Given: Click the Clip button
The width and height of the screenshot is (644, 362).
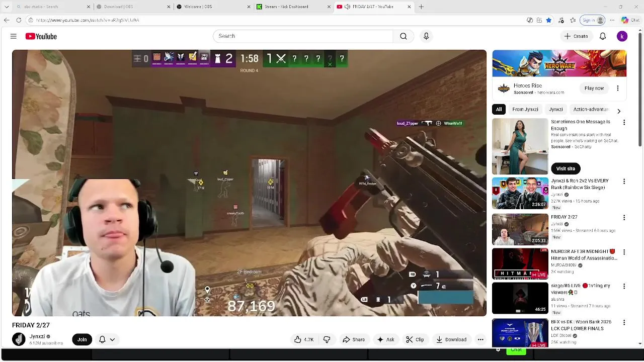Looking at the screenshot, I should click(415, 339).
